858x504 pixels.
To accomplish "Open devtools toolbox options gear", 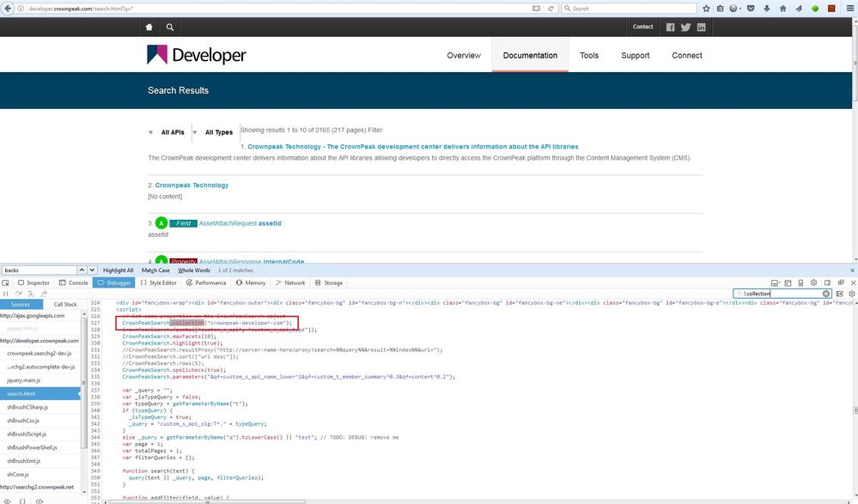I will point(813,283).
